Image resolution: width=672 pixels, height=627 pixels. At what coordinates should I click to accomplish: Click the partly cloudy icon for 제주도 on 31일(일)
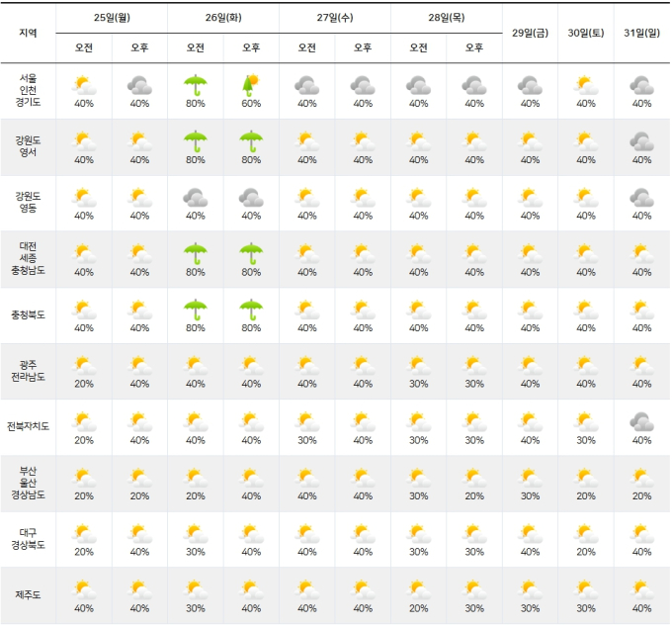click(x=642, y=589)
